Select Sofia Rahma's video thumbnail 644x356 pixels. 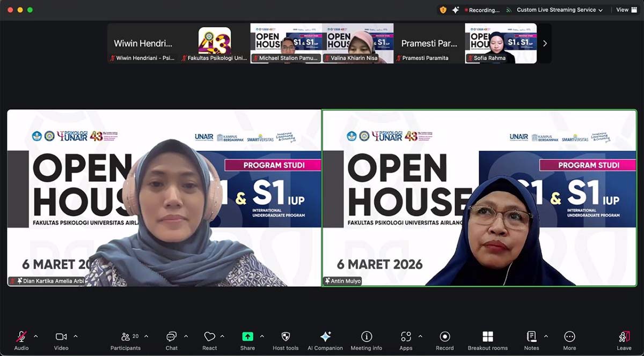(501, 43)
